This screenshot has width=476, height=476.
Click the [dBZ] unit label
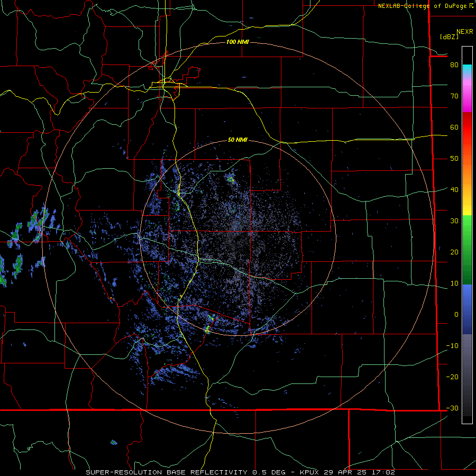(x=449, y=36)
